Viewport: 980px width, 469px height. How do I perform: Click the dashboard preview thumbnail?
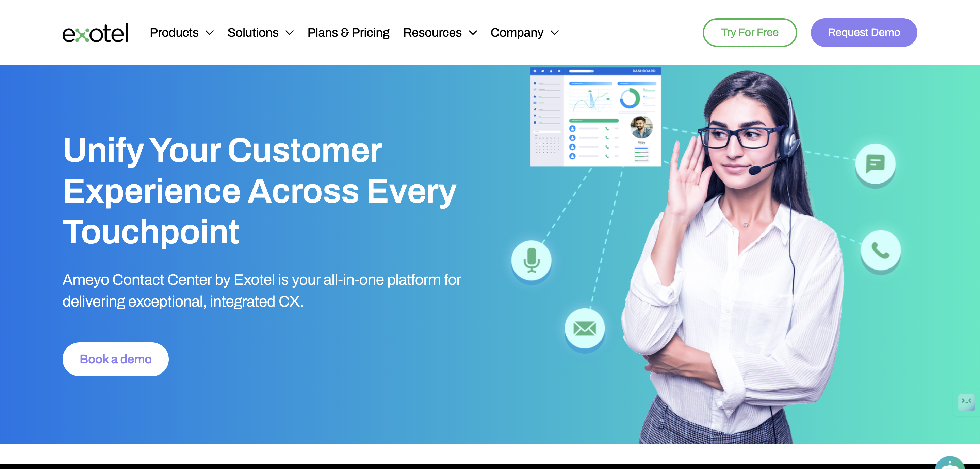tap(595, 117)
